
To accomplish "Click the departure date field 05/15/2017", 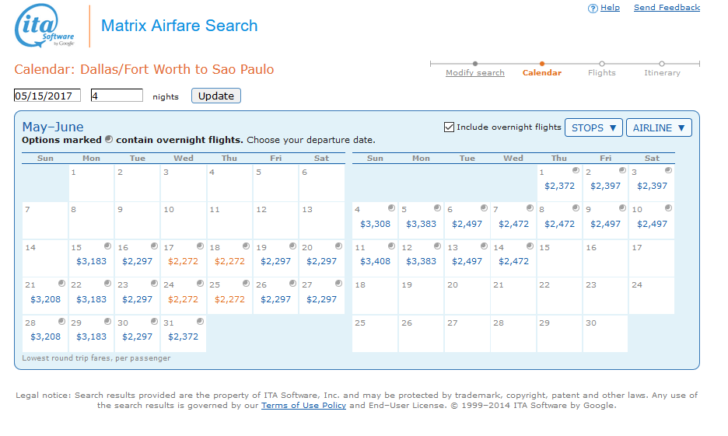I will pyautogui.click(x=47, y=96).
